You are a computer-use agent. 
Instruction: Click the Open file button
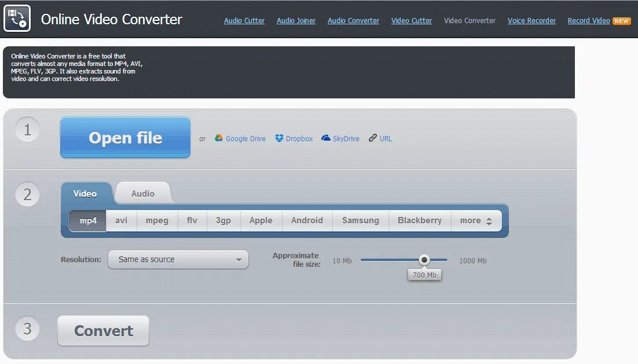click(125, 138)
